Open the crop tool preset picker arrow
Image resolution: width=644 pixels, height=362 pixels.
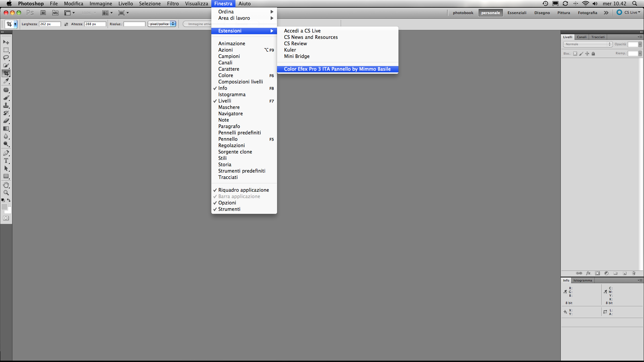pyautogui.click(x=15, y=24)
